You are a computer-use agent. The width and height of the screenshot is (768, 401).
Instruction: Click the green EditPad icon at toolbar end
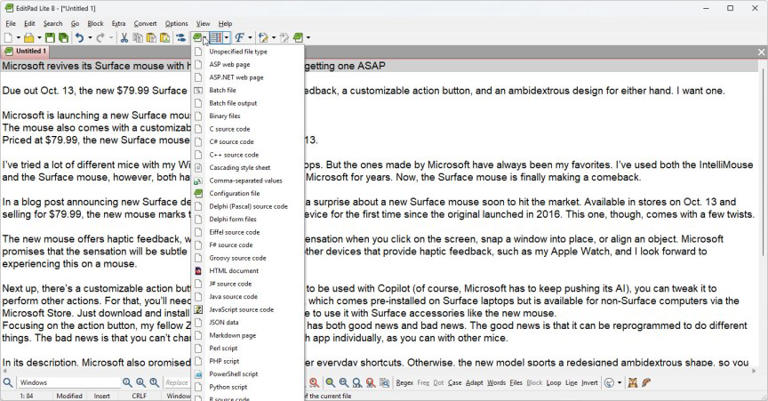click(x=298, y=38)
